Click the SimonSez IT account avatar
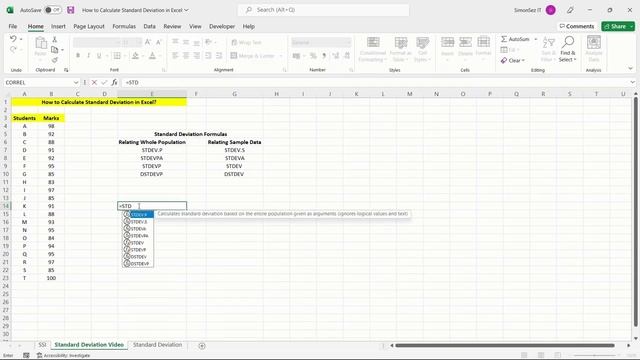Screen dimensions: 640x360 point(550,10)
